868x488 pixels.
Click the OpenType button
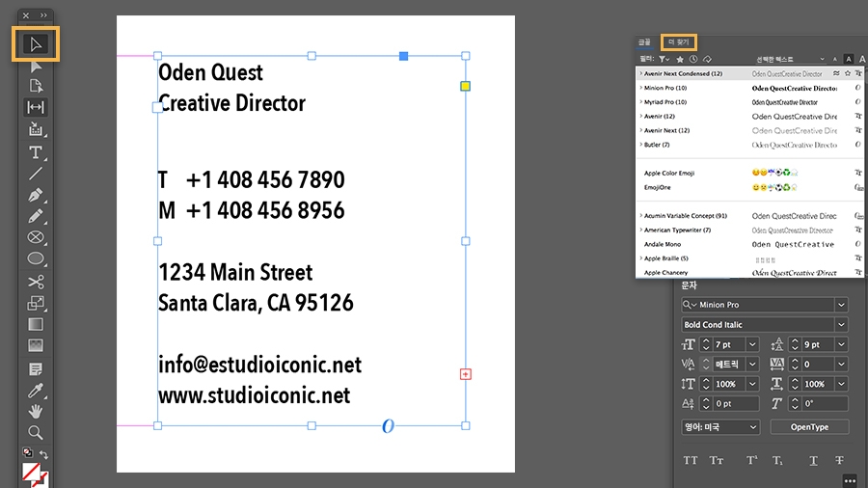[x=809, y=427]
